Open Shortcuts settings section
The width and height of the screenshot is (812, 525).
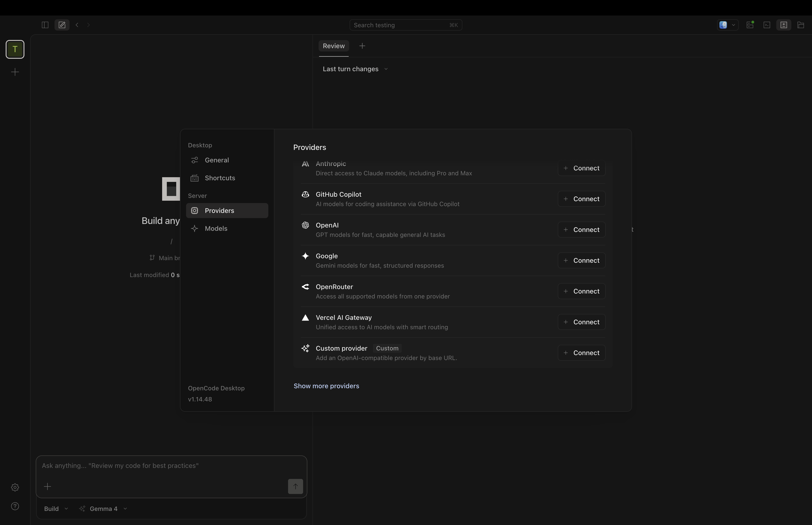point(227,178)
